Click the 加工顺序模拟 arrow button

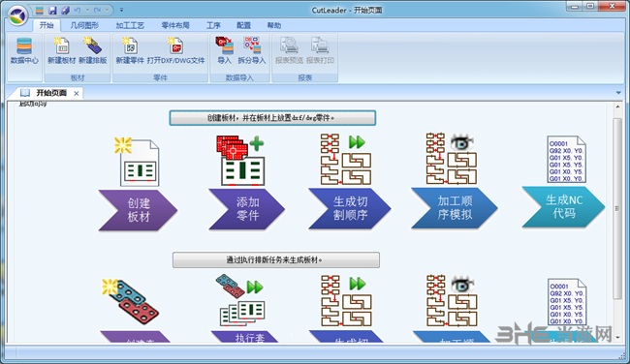(x=454, y=207)
